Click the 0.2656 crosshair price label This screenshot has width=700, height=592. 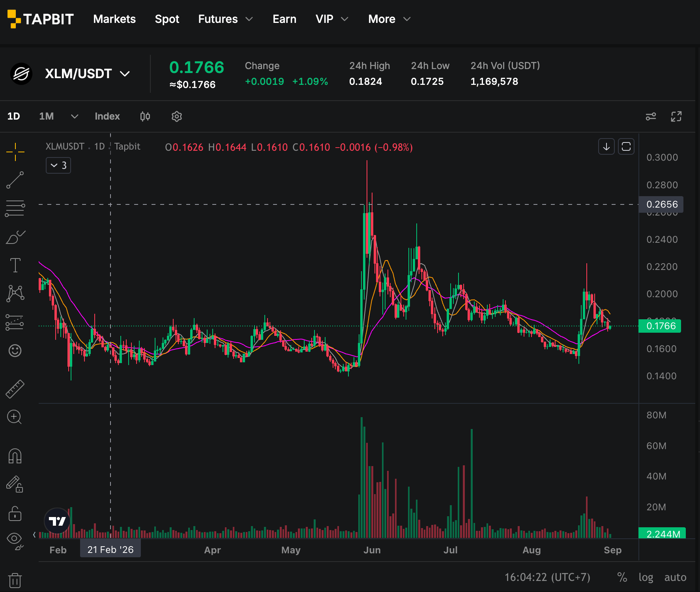[x=661, y=204]
